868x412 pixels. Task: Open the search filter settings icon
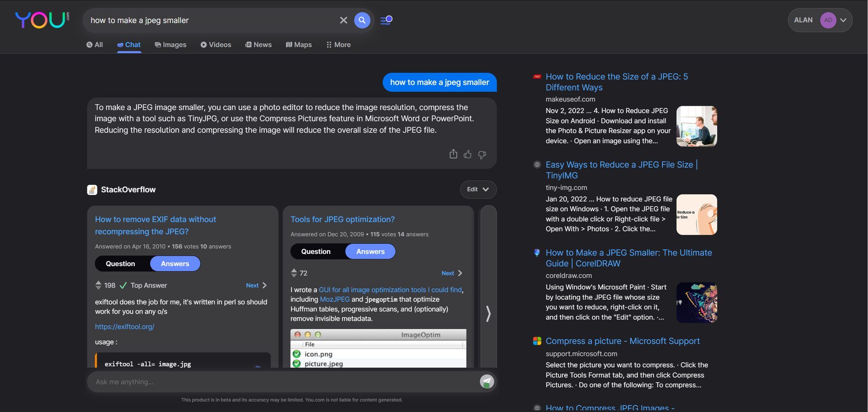386,20
